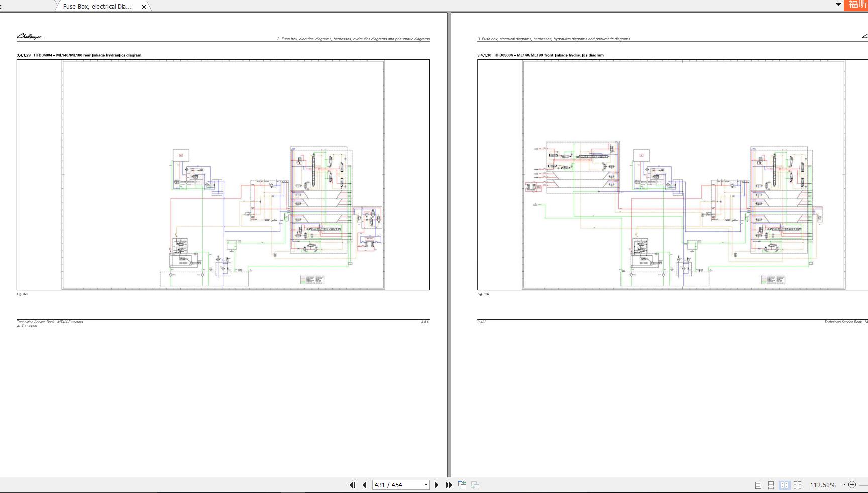Click the zoom out minus icon

click(852, 485)
